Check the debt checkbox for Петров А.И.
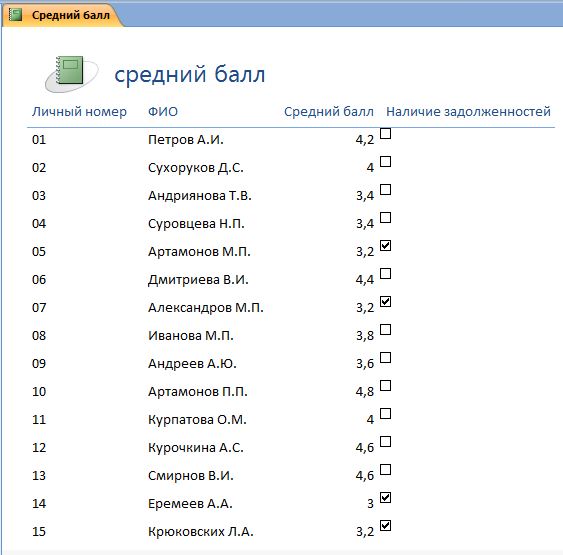Image resolution: width=563 pixels, height=555 pixels. pyautogui.click(x=385, y=134)
